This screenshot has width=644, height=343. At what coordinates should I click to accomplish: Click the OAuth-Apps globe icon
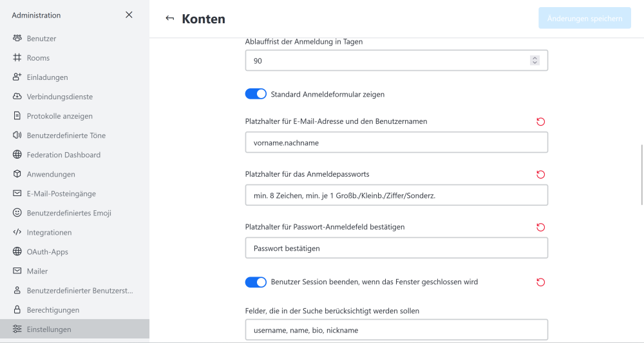tap(17, 251)
